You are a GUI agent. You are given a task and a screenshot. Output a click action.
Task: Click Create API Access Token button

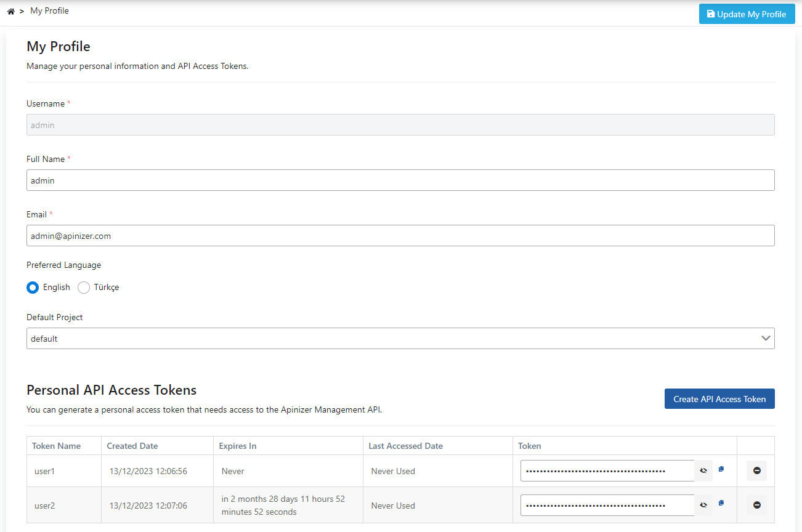(719, 399)
